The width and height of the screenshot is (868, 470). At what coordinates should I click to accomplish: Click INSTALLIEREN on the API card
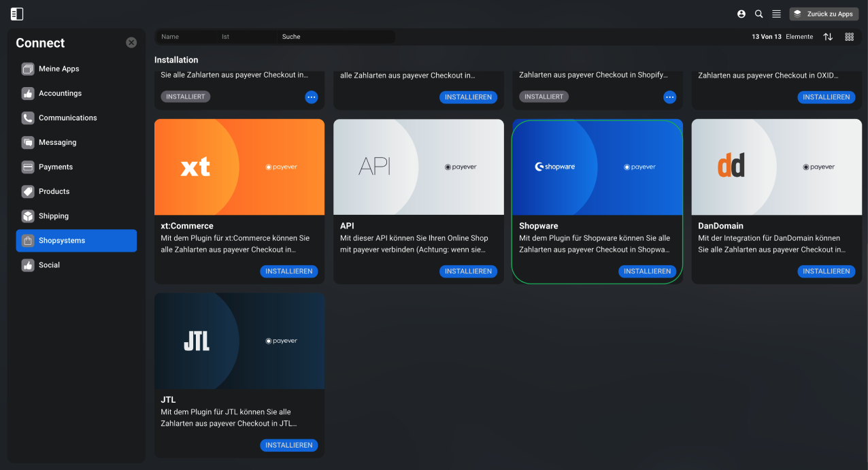point(468,271)
